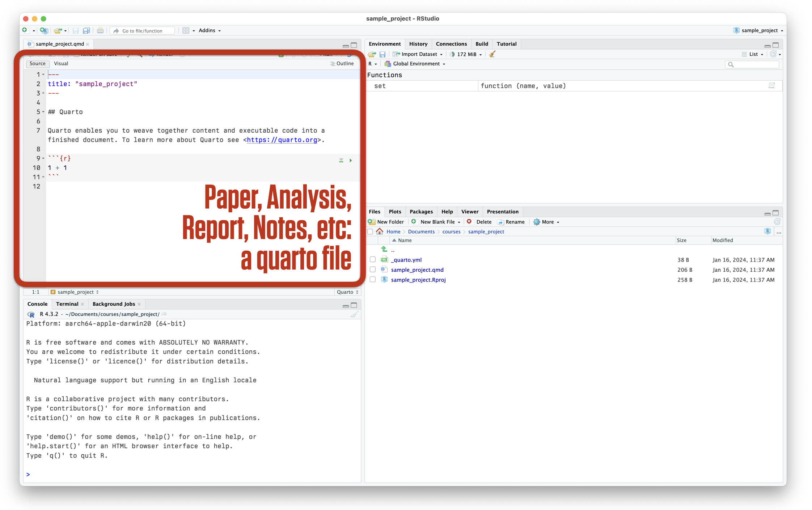Open the Addins dropdown
812x510 pixels.
point(210,30)
